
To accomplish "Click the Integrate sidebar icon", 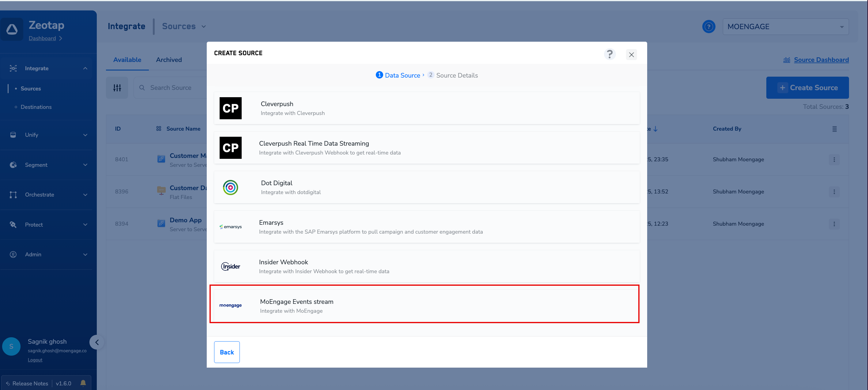I will click(13, 68).
